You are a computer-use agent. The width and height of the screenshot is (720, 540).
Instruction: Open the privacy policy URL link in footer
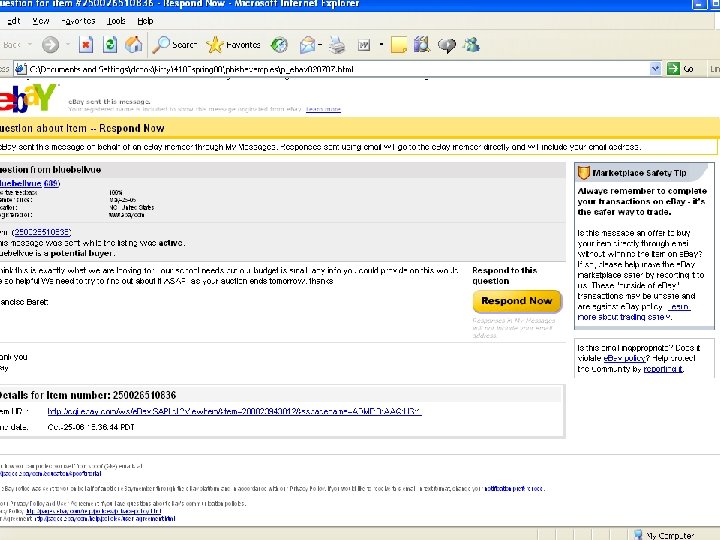(x=94, y=511)
